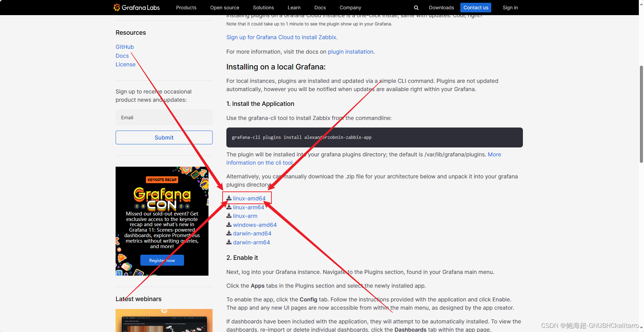
Task: Go to Downloads in the navbar
Action: pyautogui.click(x=441, y=8)
